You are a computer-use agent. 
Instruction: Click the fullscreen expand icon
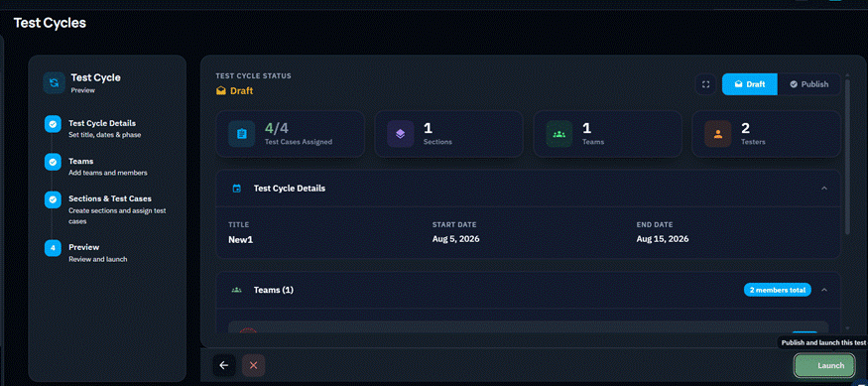pyautogui.click(x=705, y=84)
